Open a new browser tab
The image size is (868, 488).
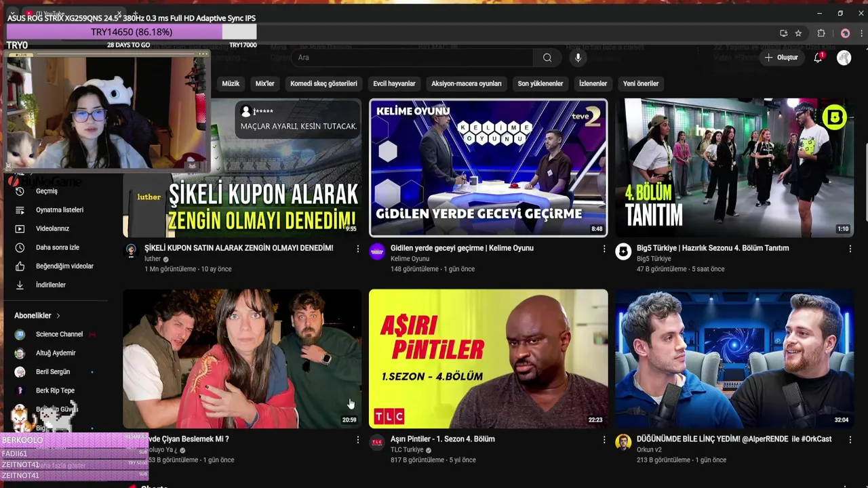(x=135, y=14)
